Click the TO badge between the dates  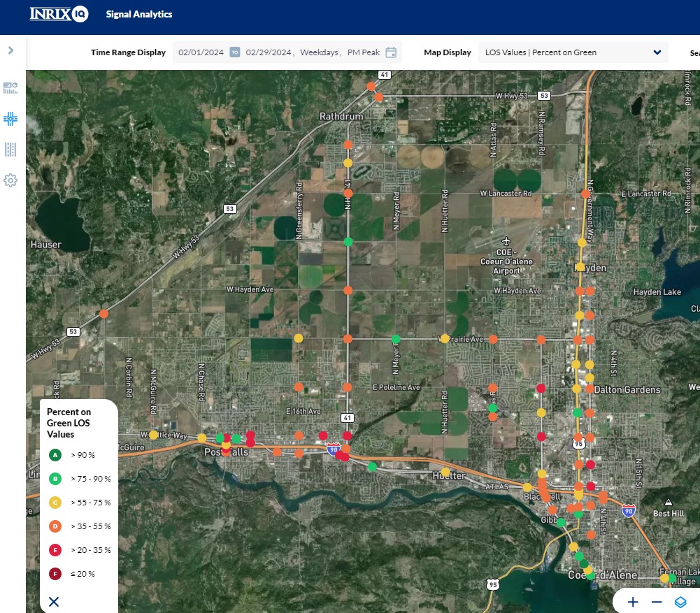click(x=235, y=52)
